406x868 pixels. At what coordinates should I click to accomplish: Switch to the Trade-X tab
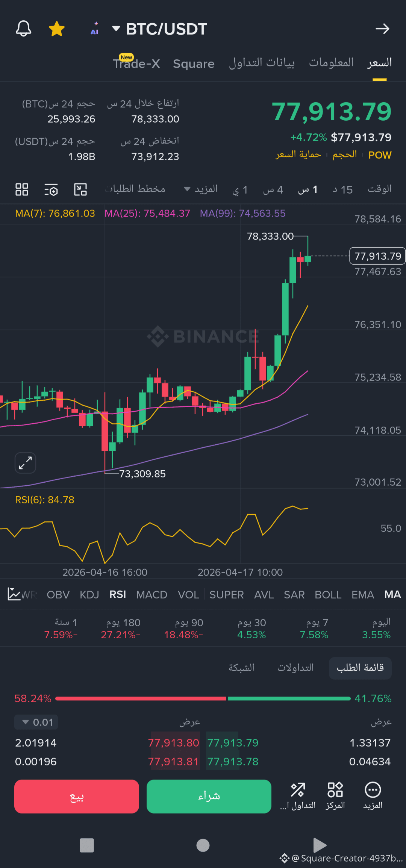coord(136,63)
